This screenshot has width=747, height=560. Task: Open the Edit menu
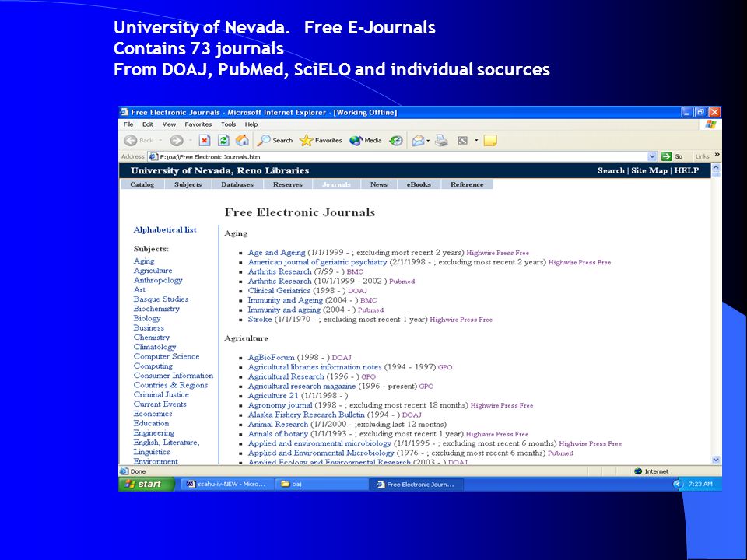pyautogui.click(x=148, y=124)
